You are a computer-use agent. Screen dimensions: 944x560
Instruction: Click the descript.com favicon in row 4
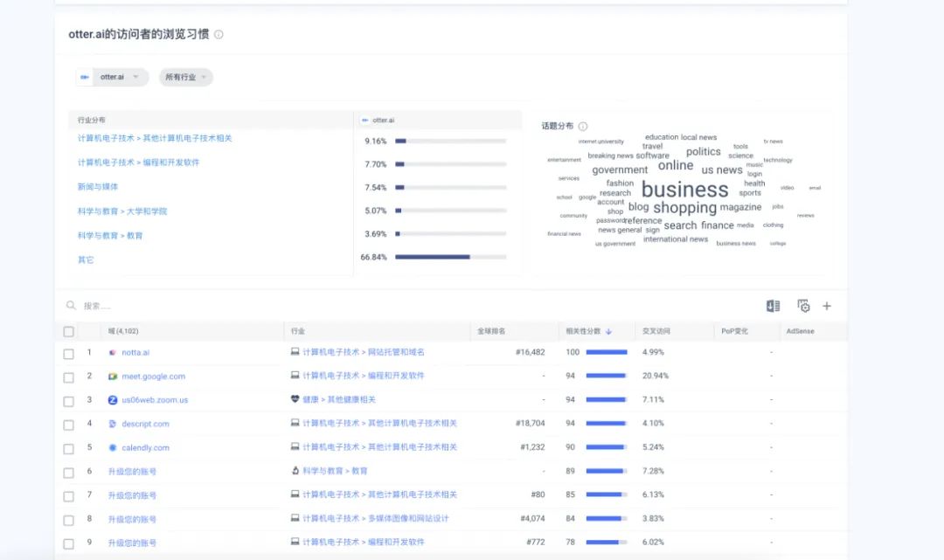click(112, 424)
